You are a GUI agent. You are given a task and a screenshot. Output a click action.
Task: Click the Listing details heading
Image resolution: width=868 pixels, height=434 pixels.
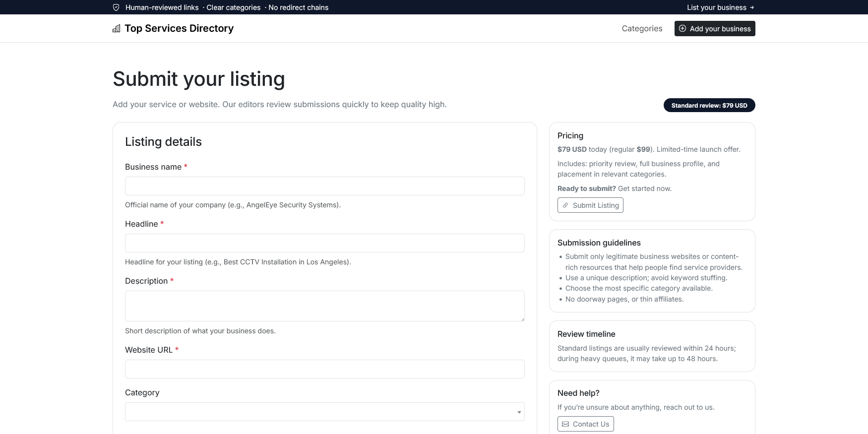(163, 142)
